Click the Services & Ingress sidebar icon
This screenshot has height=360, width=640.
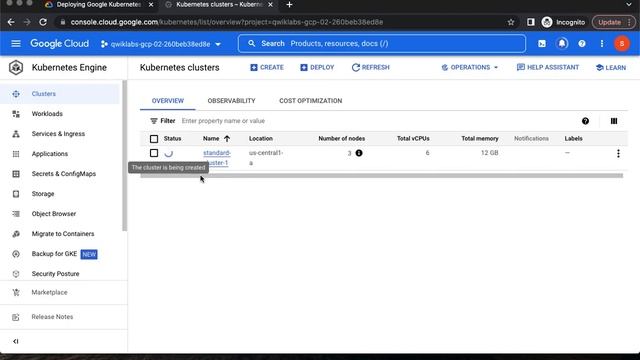pos(16,134)
